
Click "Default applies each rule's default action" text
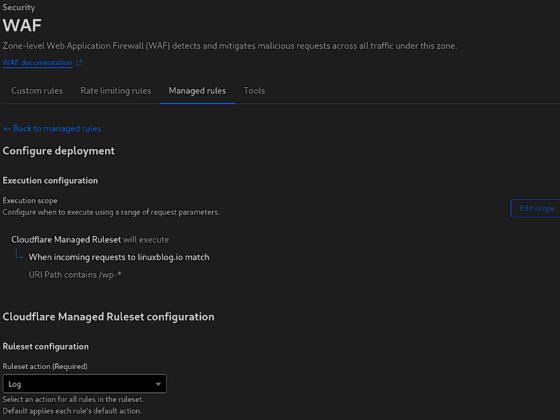(x=72, y=411)
